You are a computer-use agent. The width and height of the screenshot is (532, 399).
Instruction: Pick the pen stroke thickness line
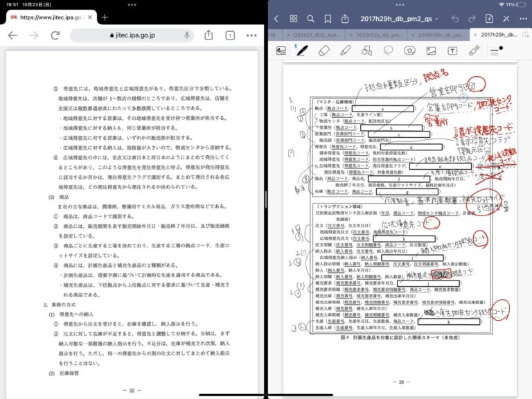495,52
